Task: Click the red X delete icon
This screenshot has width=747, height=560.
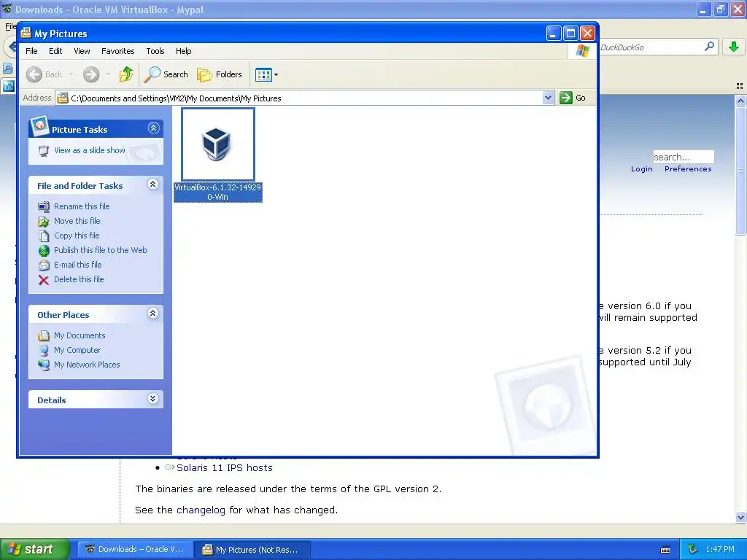Action: pos(43,280)
